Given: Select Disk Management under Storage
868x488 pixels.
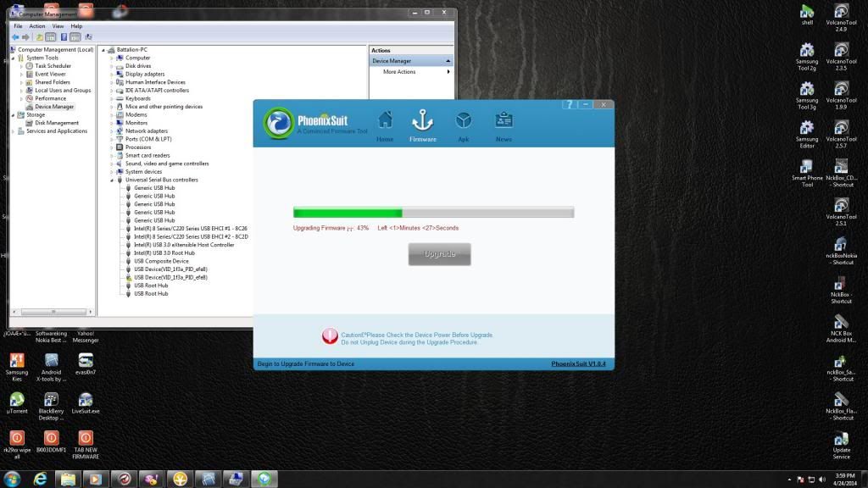Looking at the screenshot, I should click(57, 123).
